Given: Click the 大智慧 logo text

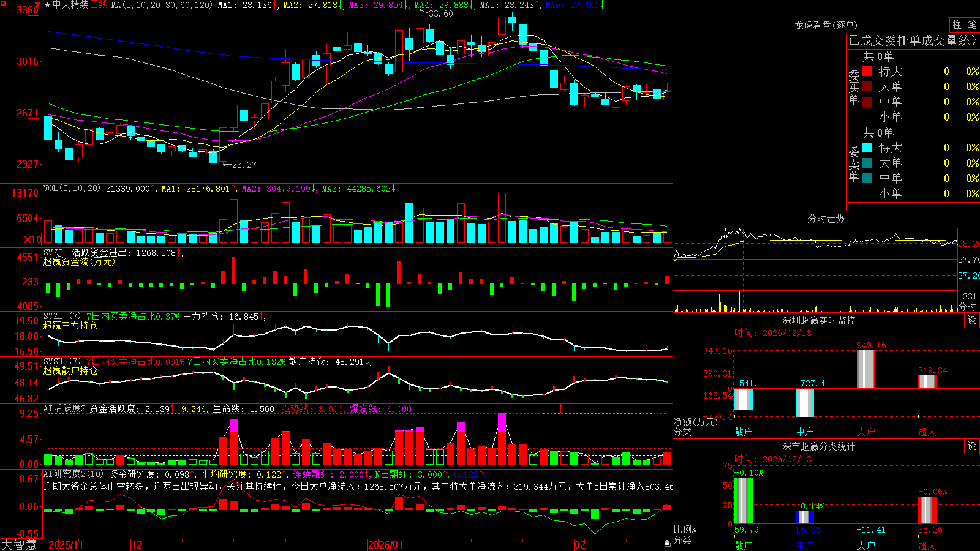Looking at the screenshot, I should point(19,544).
